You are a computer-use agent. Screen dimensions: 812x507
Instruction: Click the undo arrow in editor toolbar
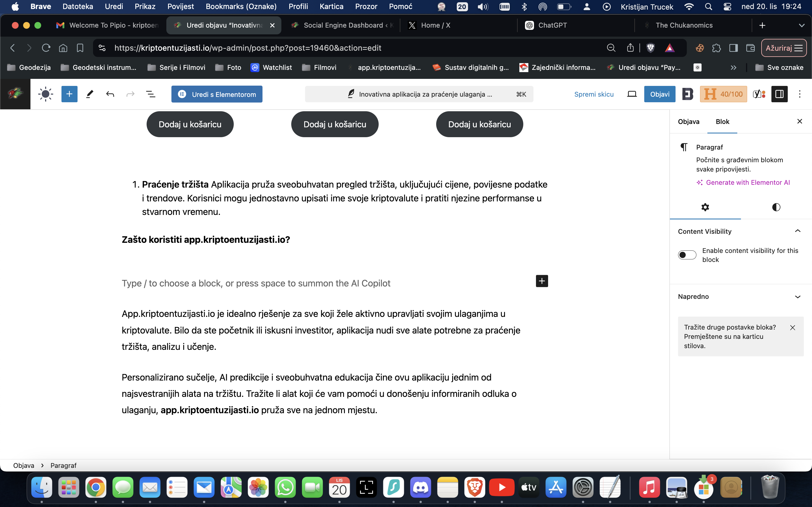(x=110, y=94)
